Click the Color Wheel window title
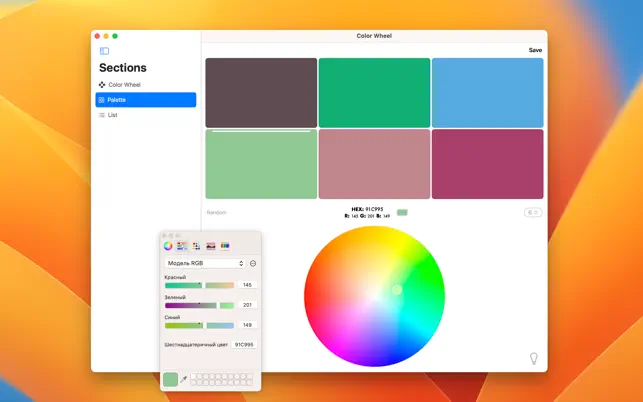The image size is (643, 402). pyautogui.click(x=374, y=36)
